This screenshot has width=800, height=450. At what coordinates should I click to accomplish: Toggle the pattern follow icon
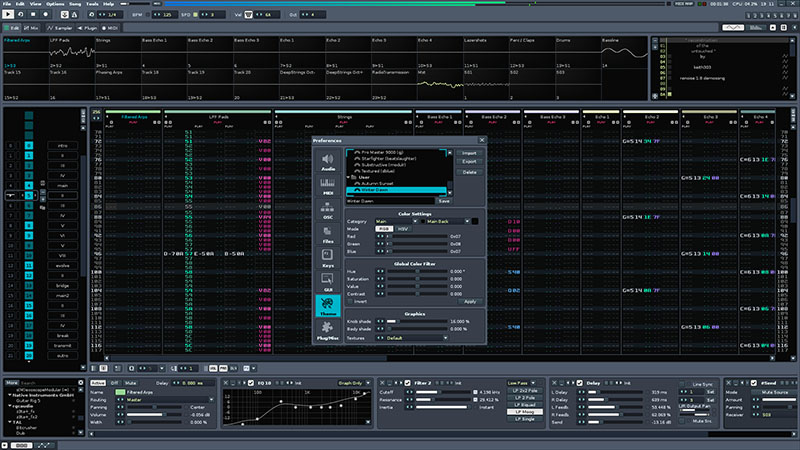[65, 15]
